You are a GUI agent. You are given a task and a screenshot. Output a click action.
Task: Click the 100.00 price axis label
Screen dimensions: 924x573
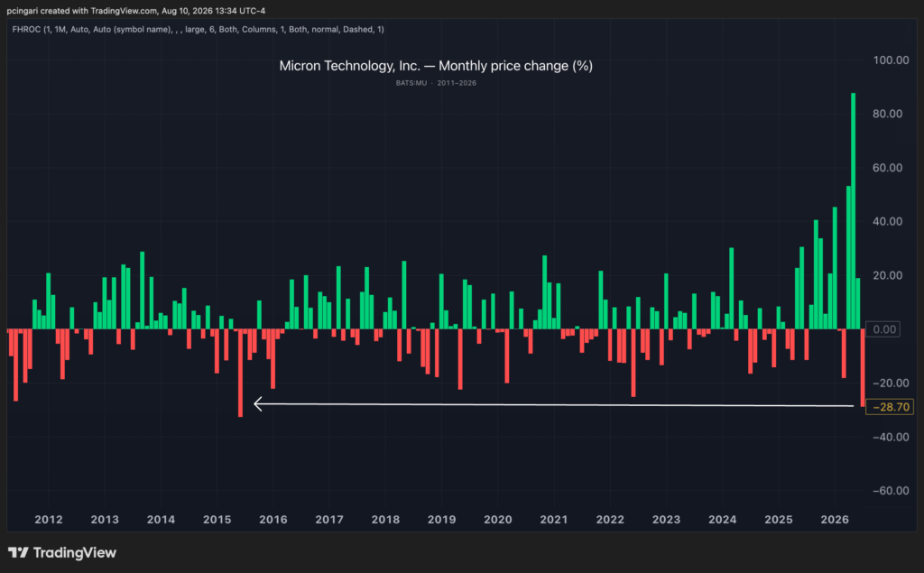891,60
